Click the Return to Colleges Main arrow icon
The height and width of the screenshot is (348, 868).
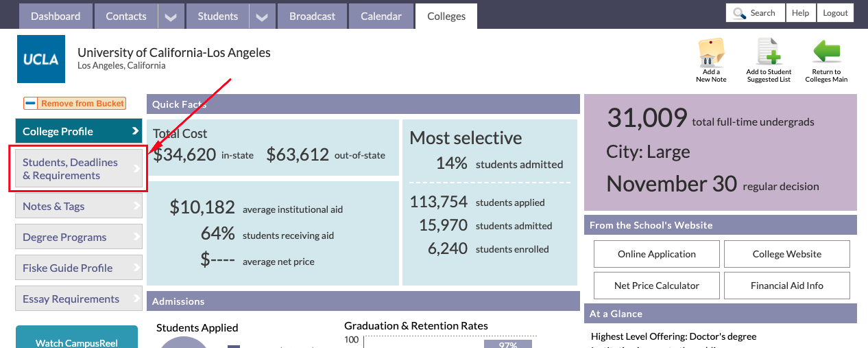(x=826, y=52)
